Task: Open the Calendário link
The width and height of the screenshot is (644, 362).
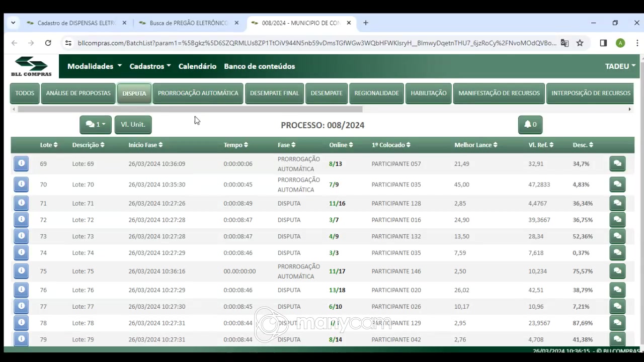Action: [197, 66]
